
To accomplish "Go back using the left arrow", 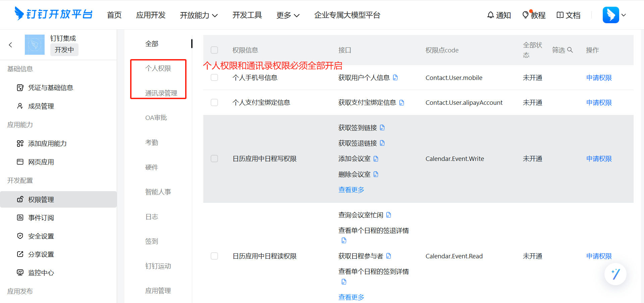I will (10, 45).
